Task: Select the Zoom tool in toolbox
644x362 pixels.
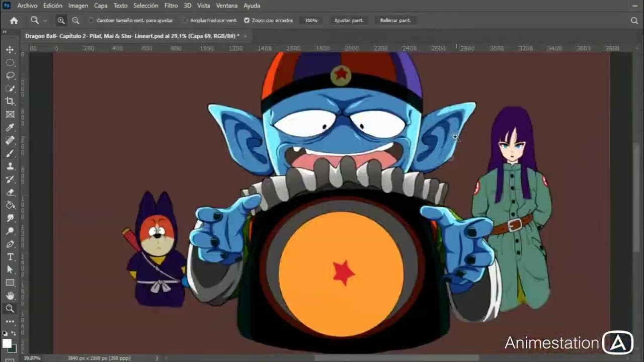Action: (x=10, y=309)
